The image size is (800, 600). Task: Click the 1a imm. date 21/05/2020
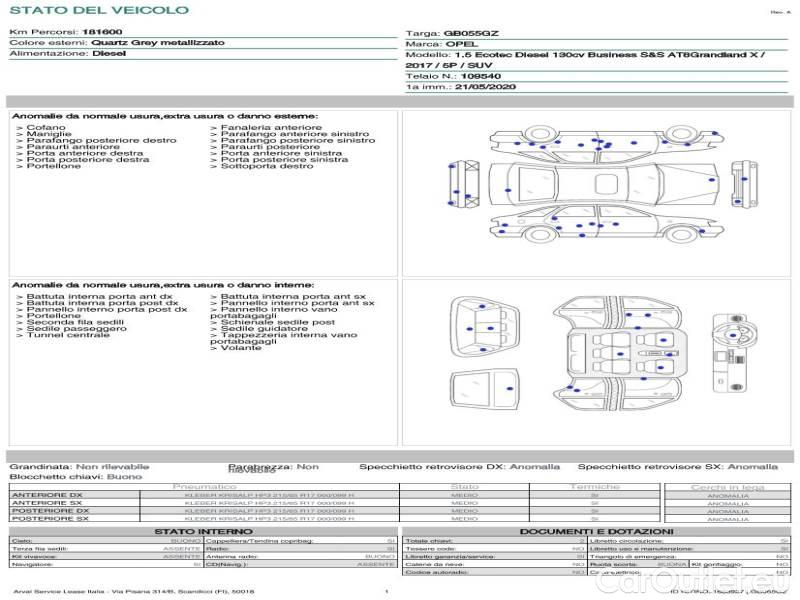click(485, 87)
